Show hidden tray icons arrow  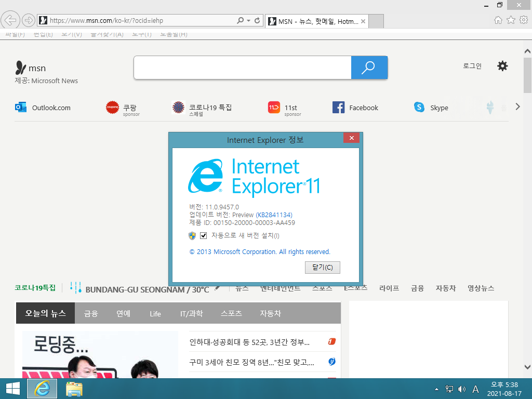[436, 389]
